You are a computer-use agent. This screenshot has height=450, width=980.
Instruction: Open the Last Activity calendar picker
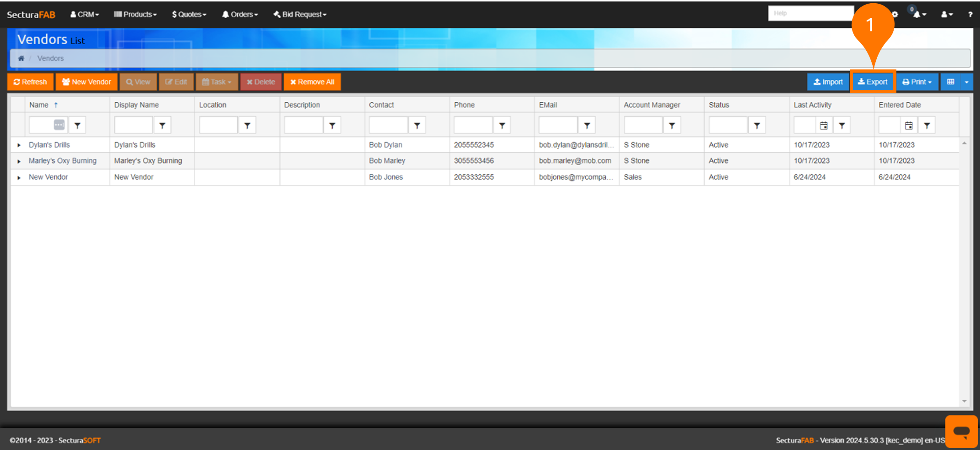824,125
